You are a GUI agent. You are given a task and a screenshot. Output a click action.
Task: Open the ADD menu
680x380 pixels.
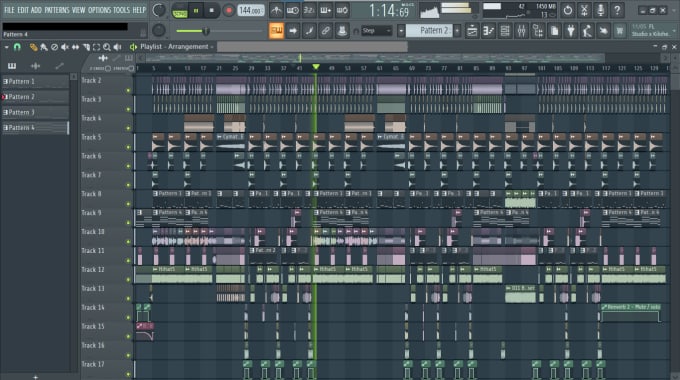[37, 10]
